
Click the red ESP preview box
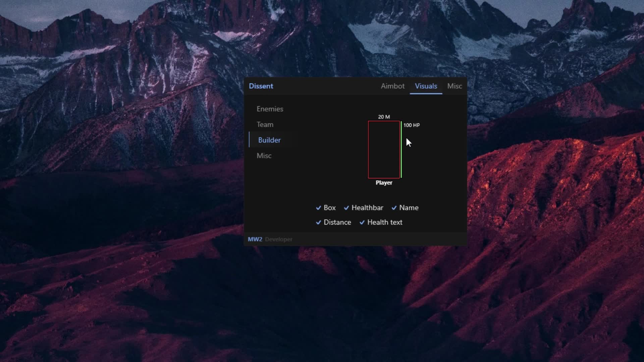[x=384, y=149]
